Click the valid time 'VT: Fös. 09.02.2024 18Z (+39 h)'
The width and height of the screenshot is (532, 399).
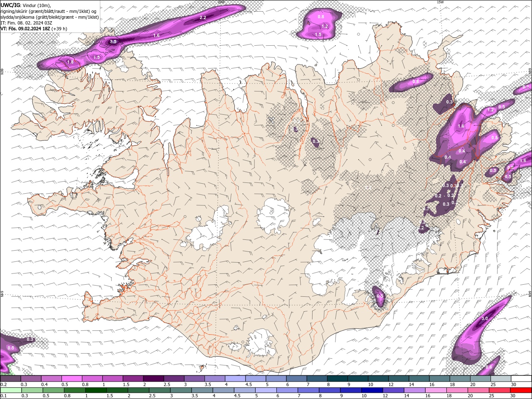click(34, 29)
